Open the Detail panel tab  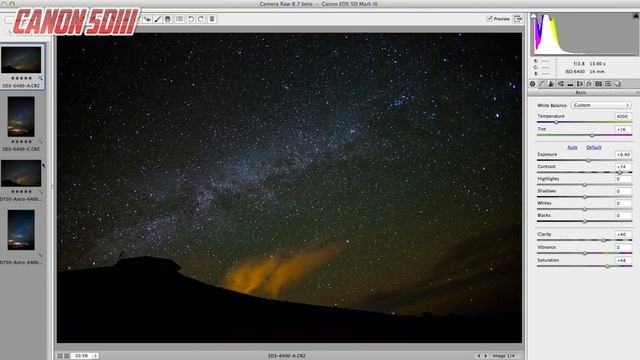point(551,84)
